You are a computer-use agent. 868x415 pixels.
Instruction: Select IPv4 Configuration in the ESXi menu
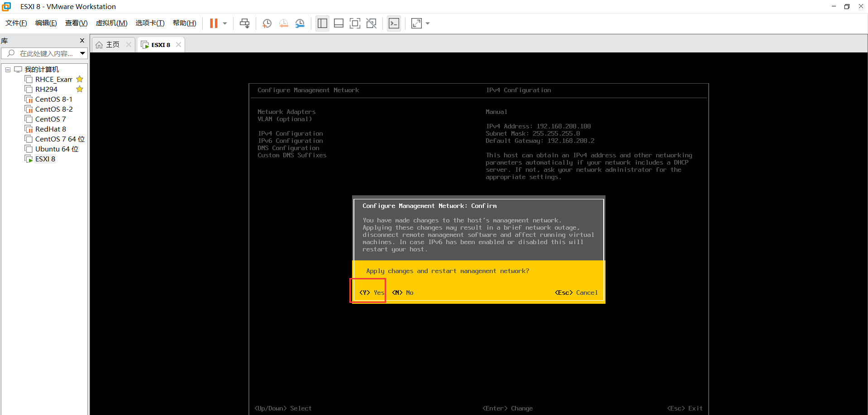(291, 133)
